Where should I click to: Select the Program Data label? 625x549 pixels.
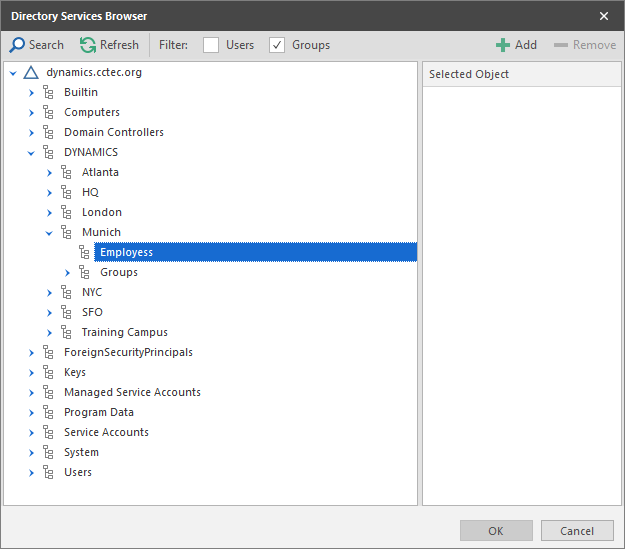[99, 412]
